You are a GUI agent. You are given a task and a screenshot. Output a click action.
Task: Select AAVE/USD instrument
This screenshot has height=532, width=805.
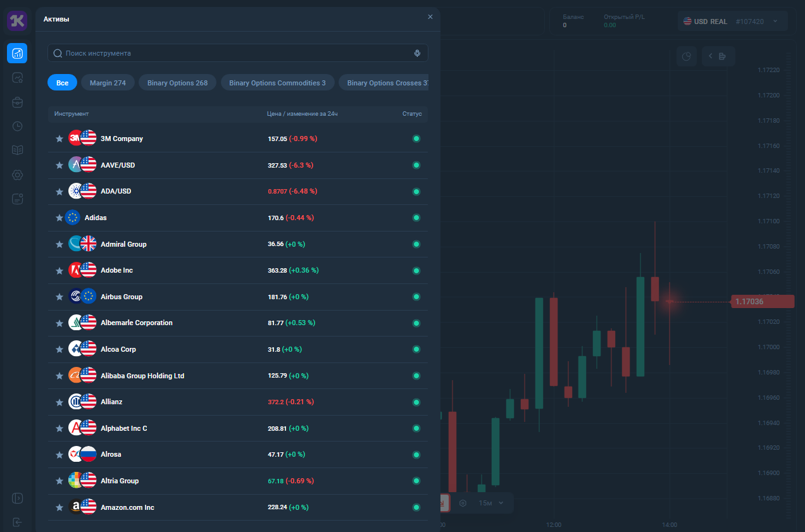click(x=238, y=165)
